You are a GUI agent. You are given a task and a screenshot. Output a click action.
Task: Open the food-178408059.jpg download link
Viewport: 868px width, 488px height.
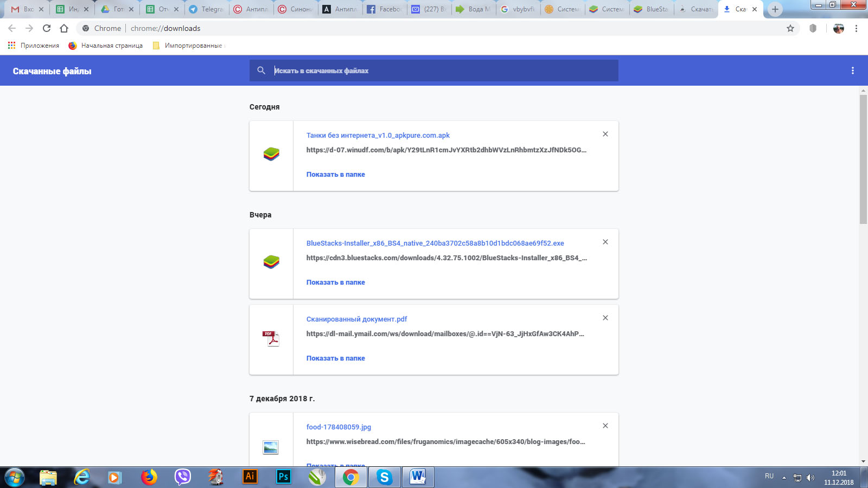click(339, 427)
